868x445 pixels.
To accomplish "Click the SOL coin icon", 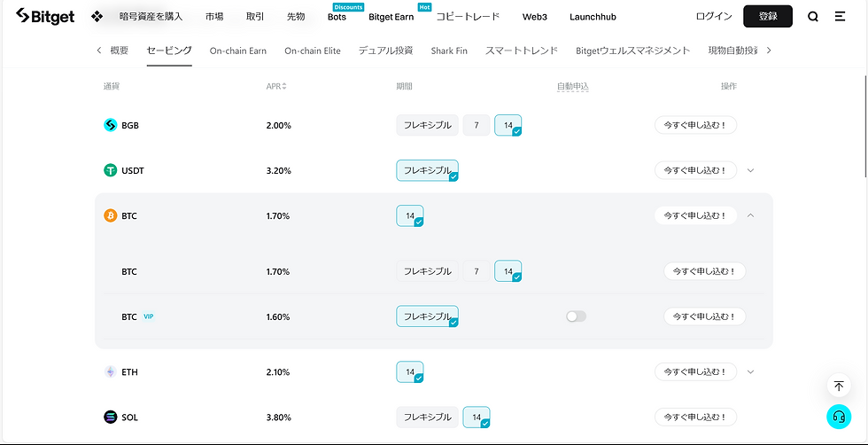I will tap(111, 417).
